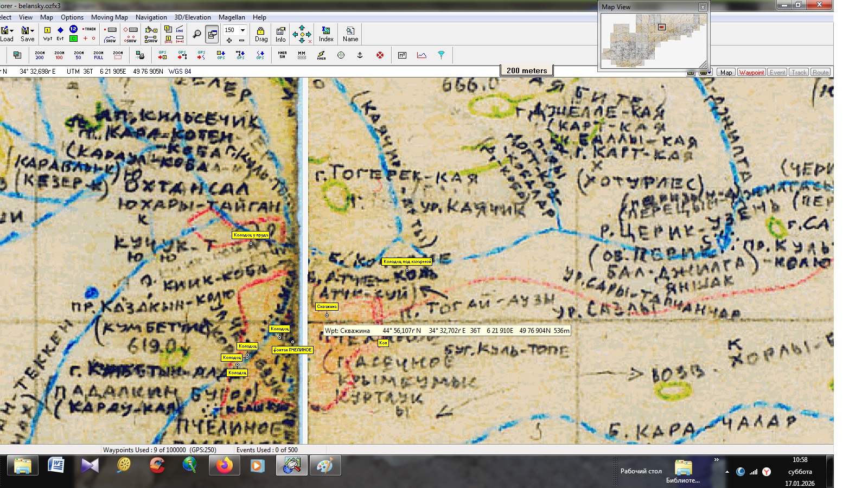
Task: Expand the Load dropdown arrow
Action: [12, 30]
